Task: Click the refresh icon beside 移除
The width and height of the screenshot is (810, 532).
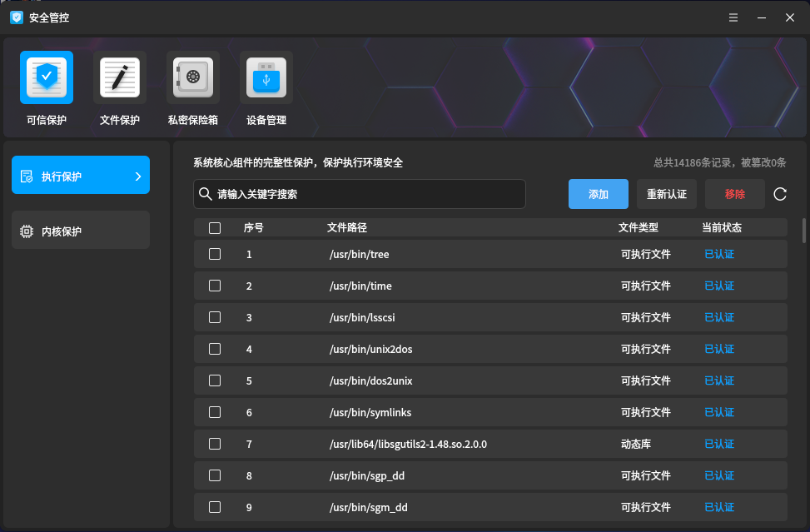Action: coord(780,194)
